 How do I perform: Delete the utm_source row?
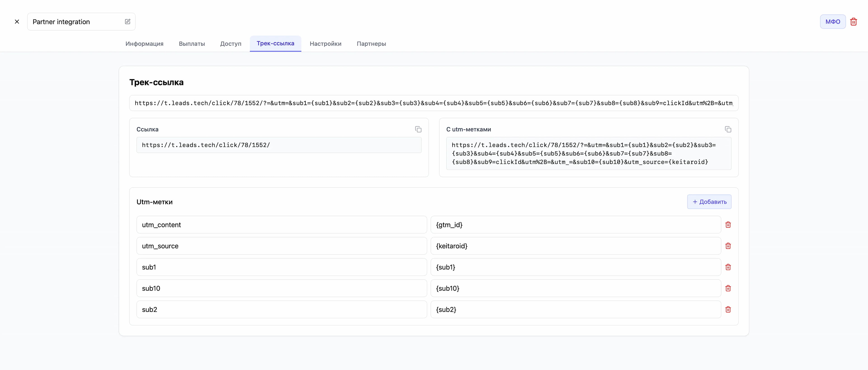[728, 246]
